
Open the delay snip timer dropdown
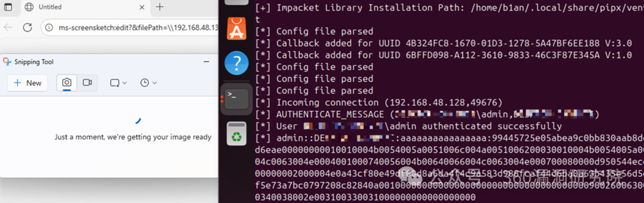[148, 83]
